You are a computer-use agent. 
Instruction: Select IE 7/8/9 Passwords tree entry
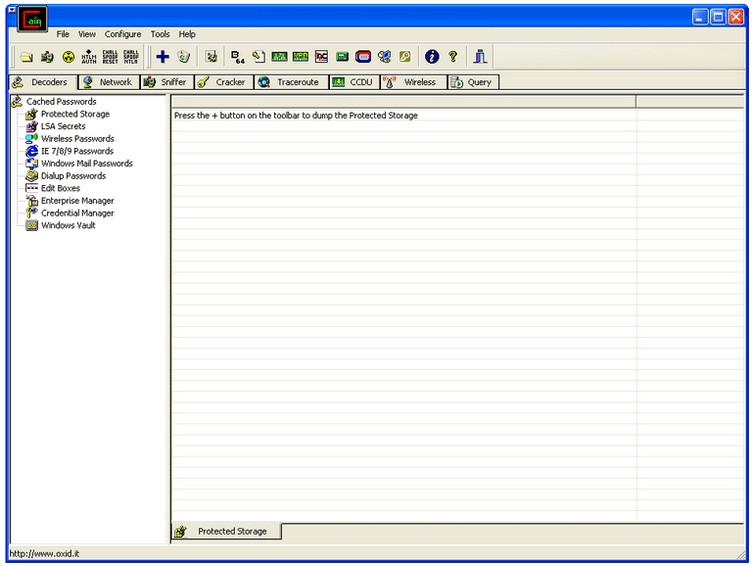[x=77, y=151]
